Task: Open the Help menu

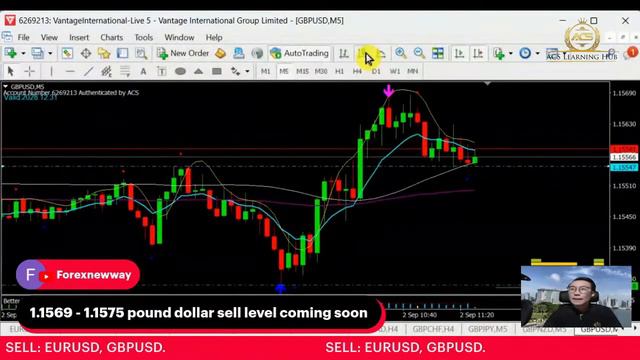Action: (214, 37)
